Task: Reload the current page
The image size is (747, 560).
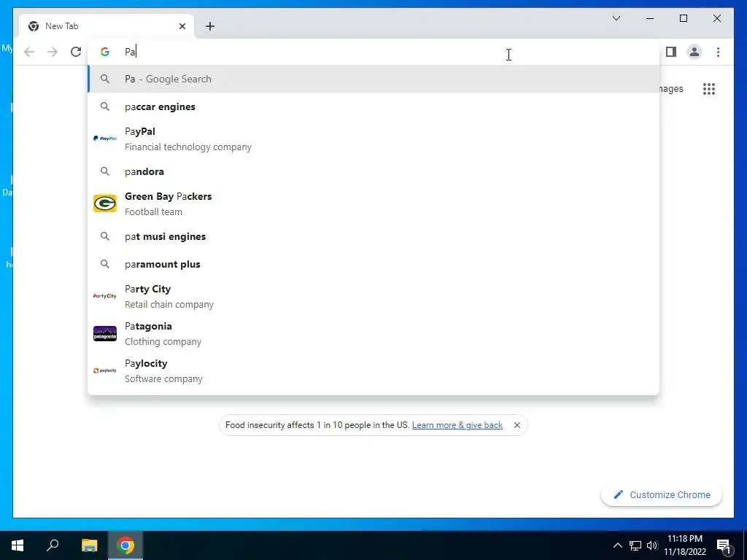Action: click(76, 52)
